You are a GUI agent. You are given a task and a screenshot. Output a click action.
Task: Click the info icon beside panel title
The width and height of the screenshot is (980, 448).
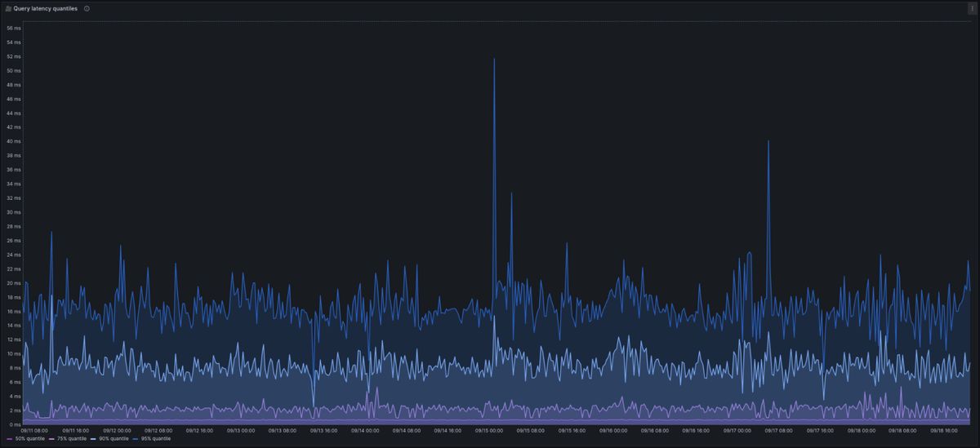pyautogui.click(x=87, y=8)
